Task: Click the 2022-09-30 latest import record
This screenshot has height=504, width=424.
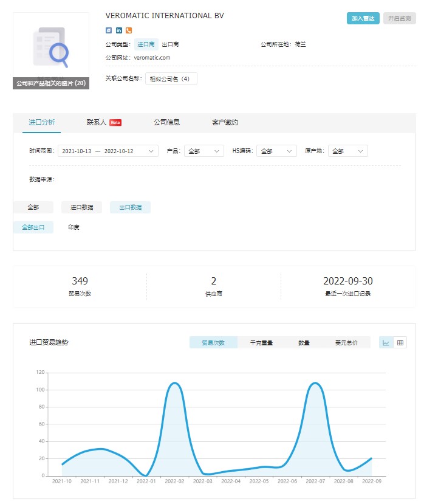Action: click(x=348, y=286)
